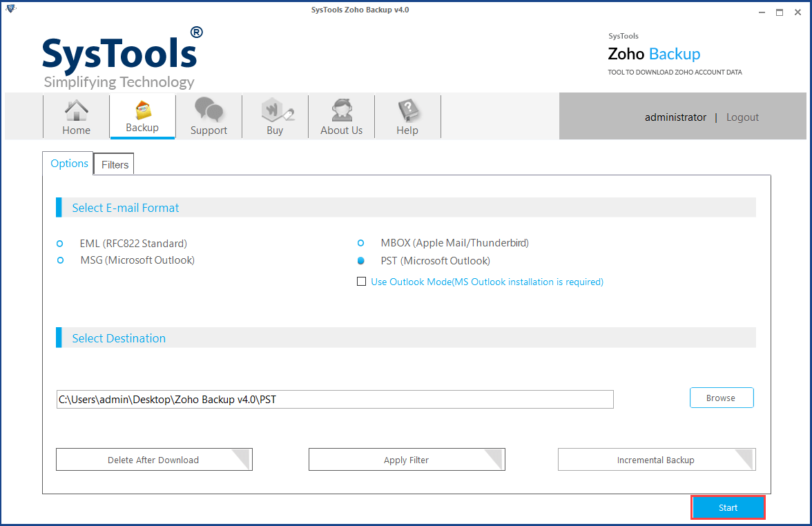This screenshot has width=812, height=526.
Task: Log out using the Logout link
Action: 743,117
